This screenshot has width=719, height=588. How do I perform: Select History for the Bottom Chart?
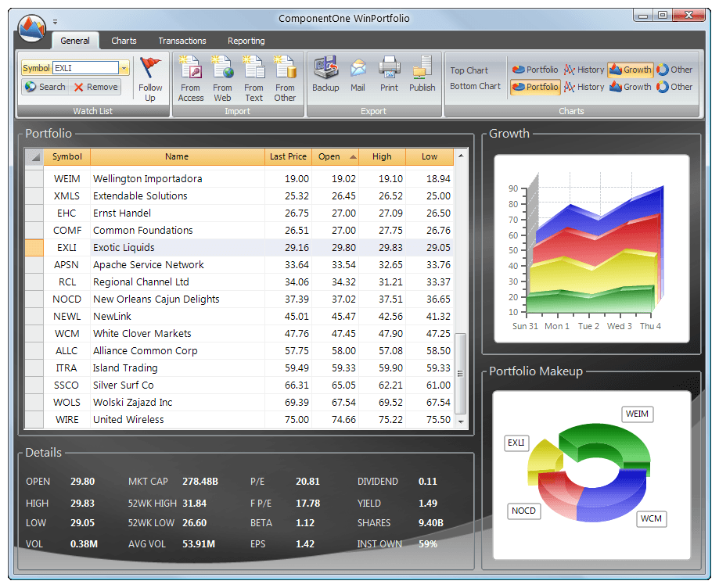[584, 87]
